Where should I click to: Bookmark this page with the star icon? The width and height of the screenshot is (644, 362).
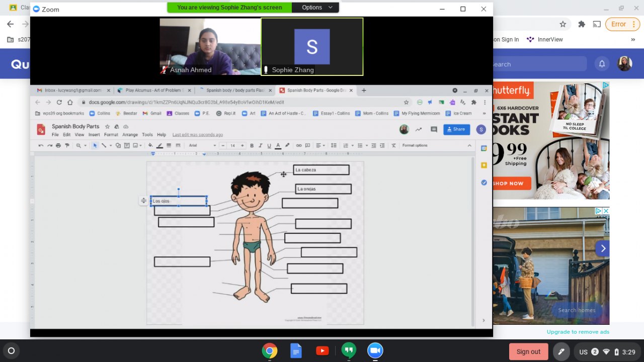click(563, 24)
